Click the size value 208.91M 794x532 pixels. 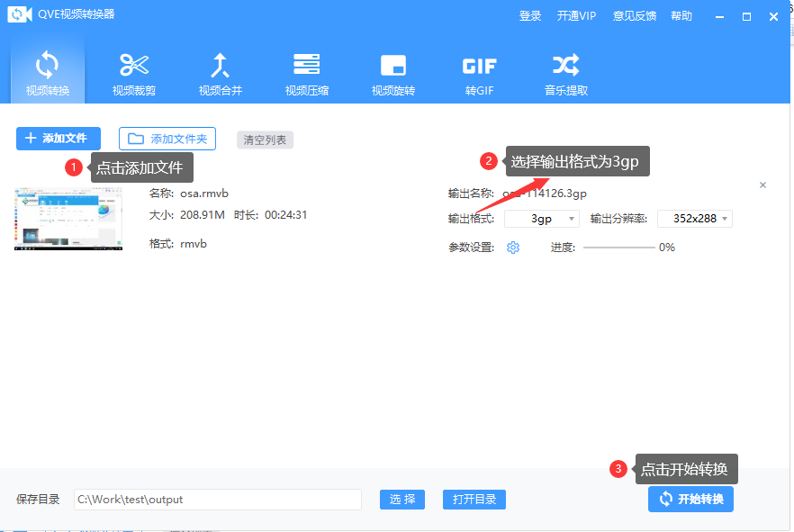pyautogui.click(x=202, y=215)
